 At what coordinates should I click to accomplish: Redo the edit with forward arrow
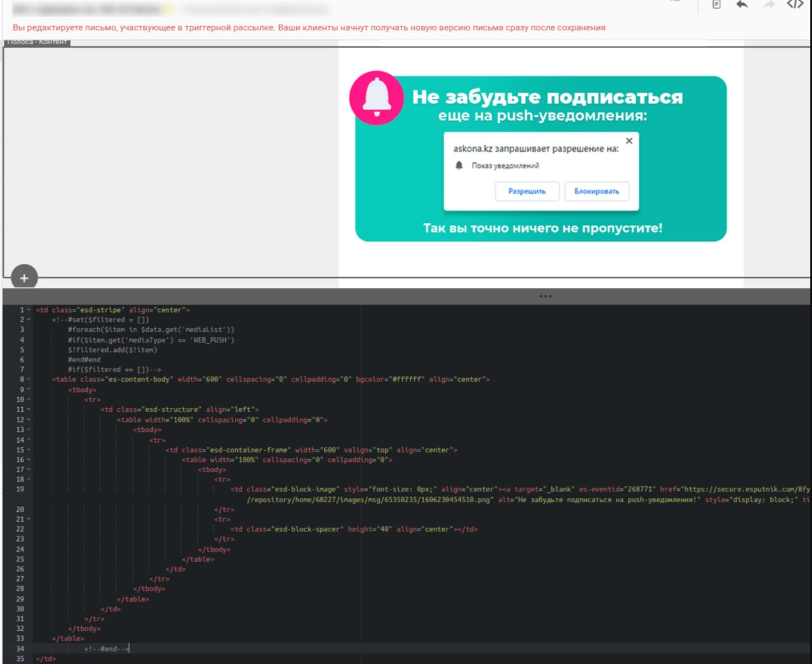(x=769, y=4)
